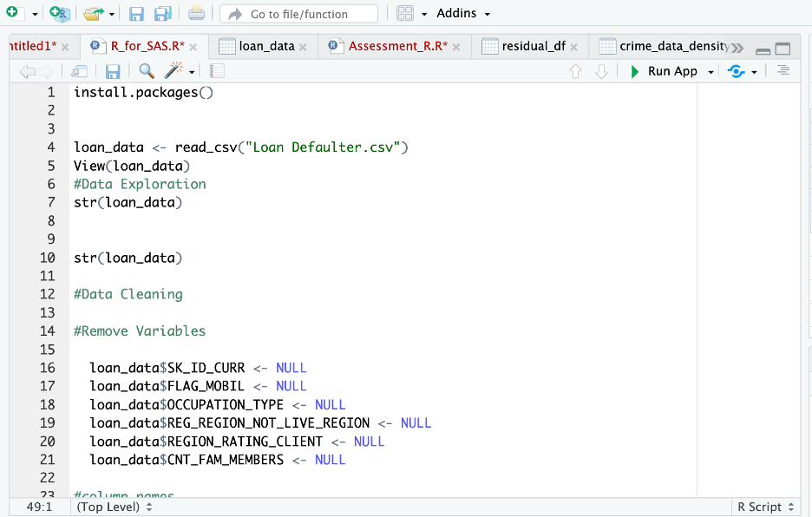Click the CNT_FAM_MEMBERS assignment line
The image size is (812, 517).
click(x=218, y=460)
